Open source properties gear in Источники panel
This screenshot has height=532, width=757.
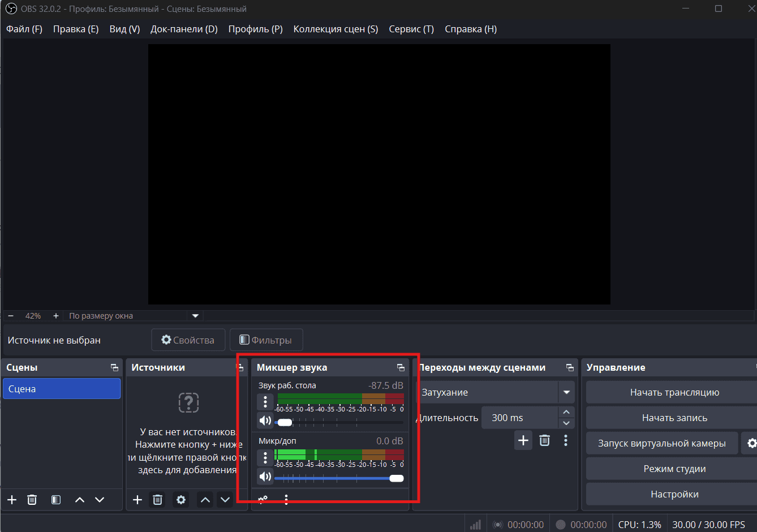point(180,500)
